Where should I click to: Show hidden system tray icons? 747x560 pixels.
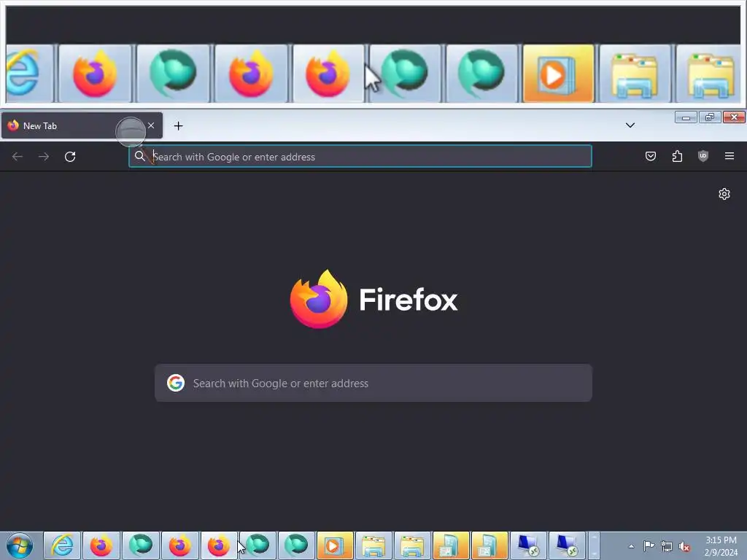click(631, 547)
